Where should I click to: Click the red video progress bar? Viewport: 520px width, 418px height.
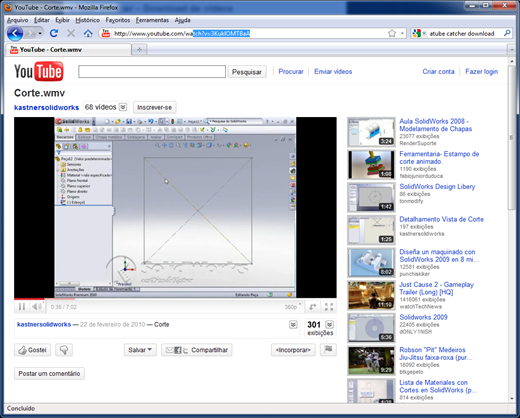tap(29, 299)
